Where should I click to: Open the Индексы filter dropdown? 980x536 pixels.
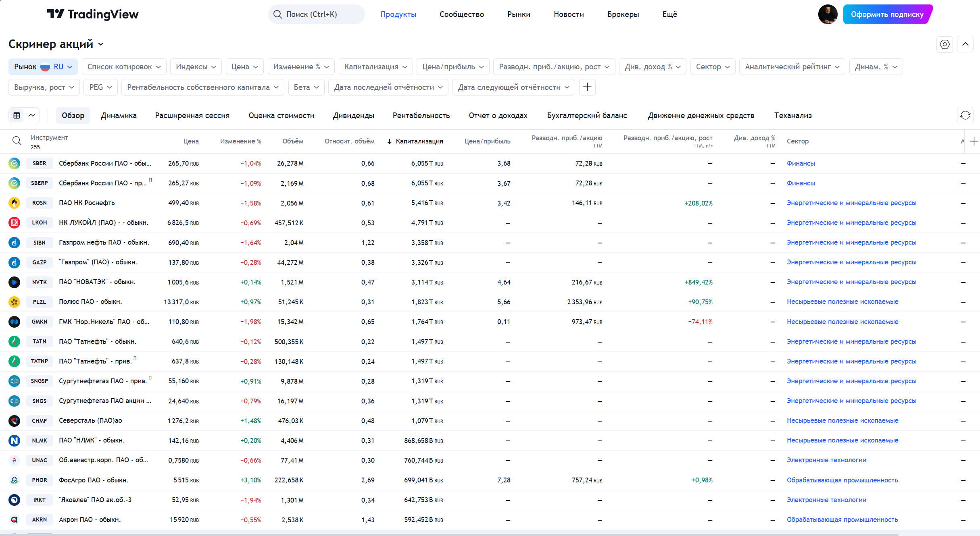pyautogui.click(x=196, y=66)
